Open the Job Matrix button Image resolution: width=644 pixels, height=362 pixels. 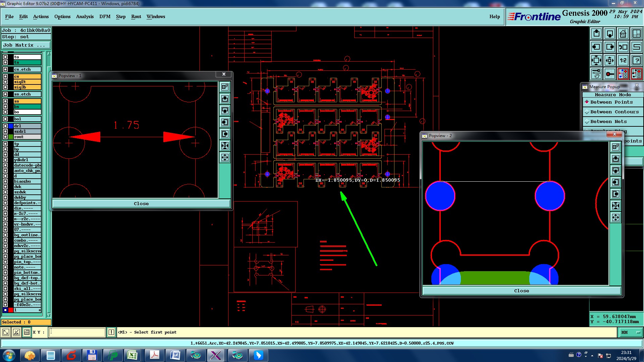(26, 45)
